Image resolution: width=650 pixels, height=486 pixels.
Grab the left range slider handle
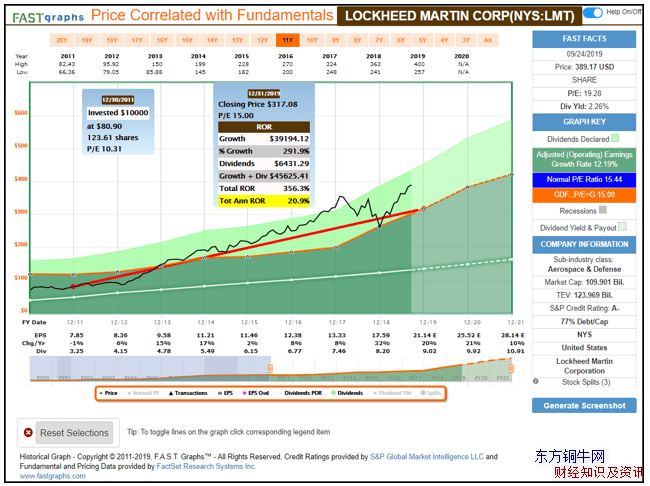point(270,368)
